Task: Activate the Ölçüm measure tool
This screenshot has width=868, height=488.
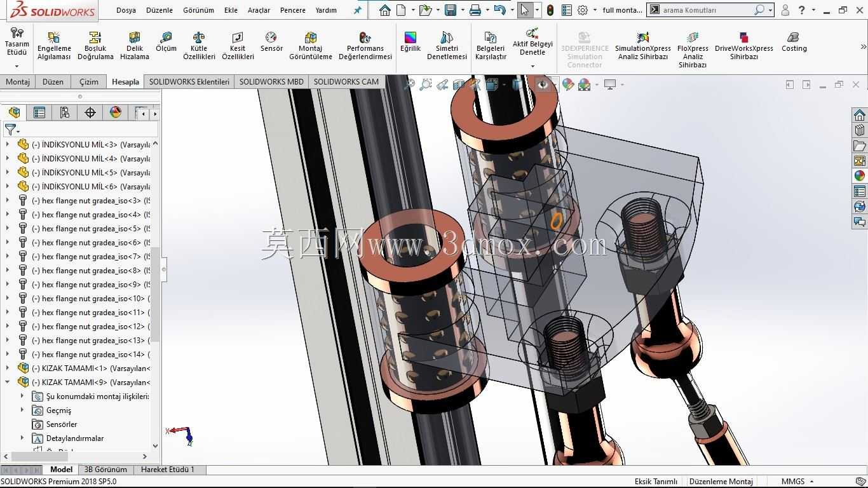Action: (166, 42)
